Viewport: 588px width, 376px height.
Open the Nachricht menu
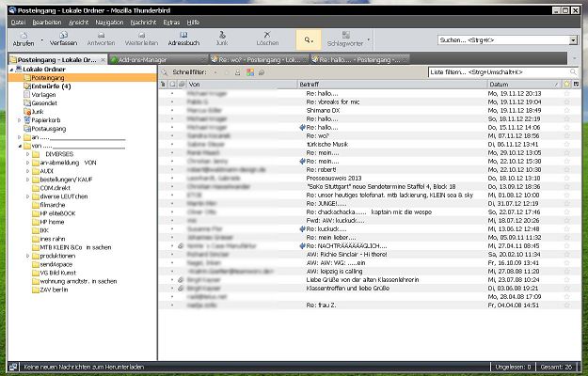click(x=143, y=20)
